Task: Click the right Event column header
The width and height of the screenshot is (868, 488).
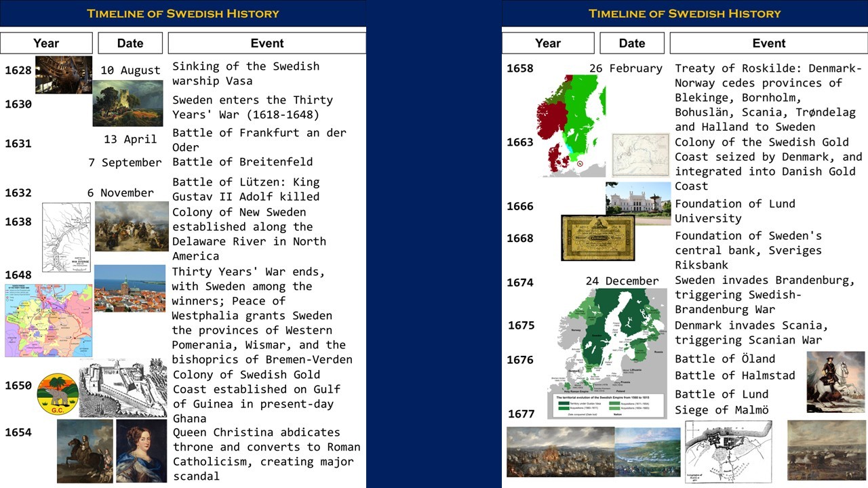Action: pos(769,43)
